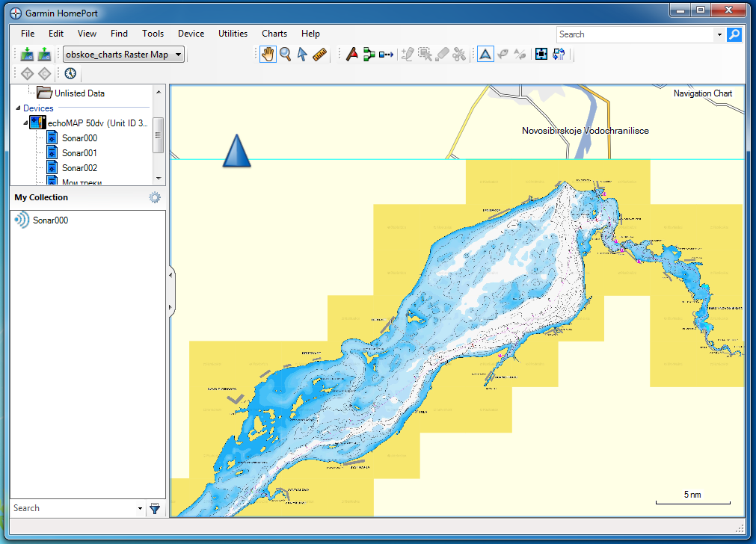Select Sonar000 in My Collection list
Screen dimensions: 756x544
pyautogui.click(x=41, y=220)
